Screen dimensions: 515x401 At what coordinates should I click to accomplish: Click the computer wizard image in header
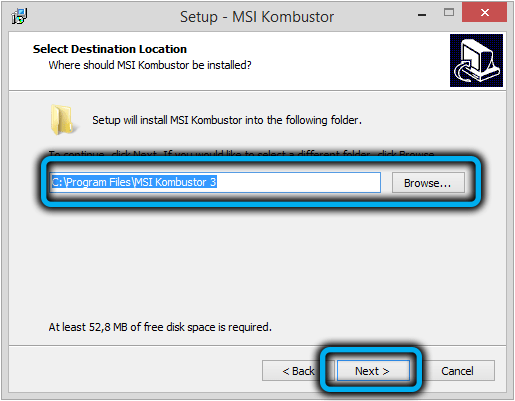pyautogui.click(x=476, y=60)
